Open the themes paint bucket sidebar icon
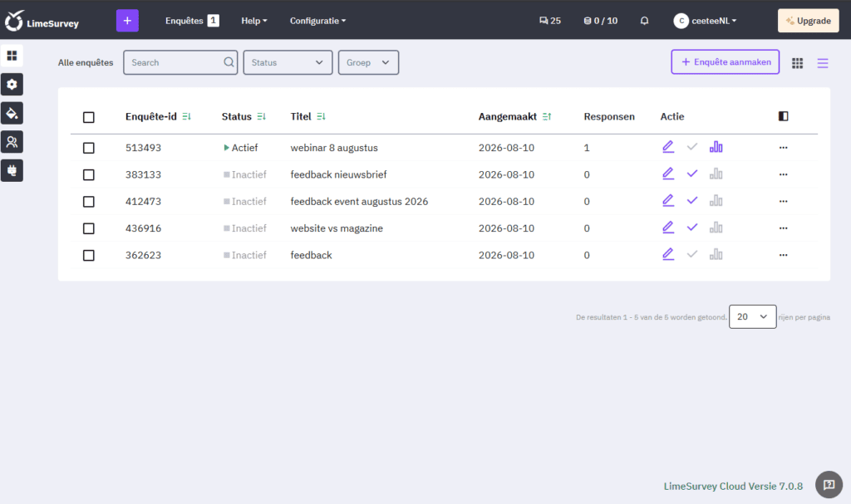This screenshot has width=851, height=504. (x=12, y=114)
